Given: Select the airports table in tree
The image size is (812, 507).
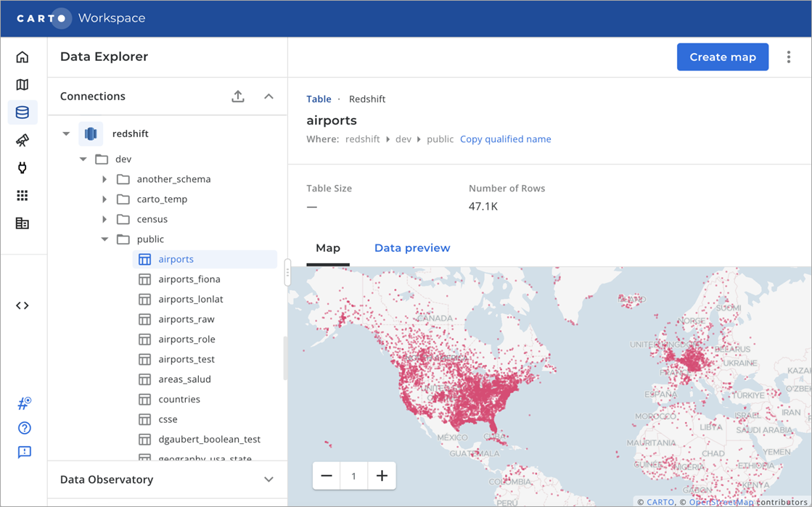Looking at the screenshot, I should pyautogui.click(x=205, y=260).
